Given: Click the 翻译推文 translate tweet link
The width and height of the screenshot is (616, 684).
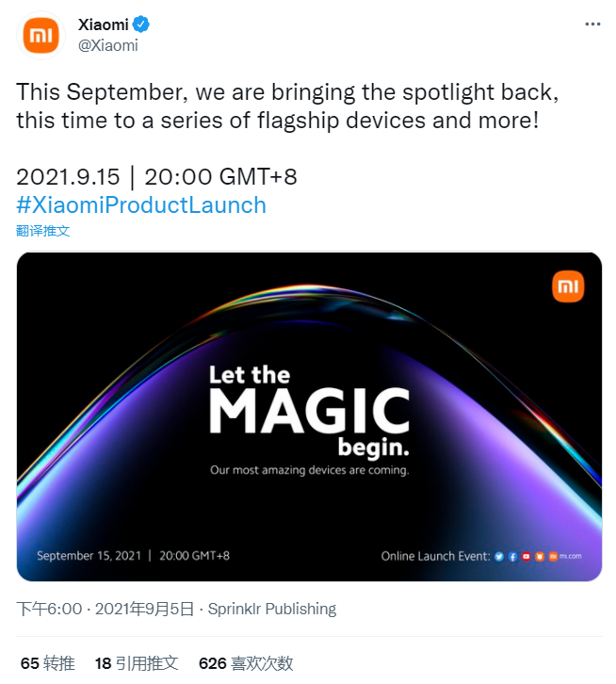Looking at the screenshot, I should pos(42,230).
